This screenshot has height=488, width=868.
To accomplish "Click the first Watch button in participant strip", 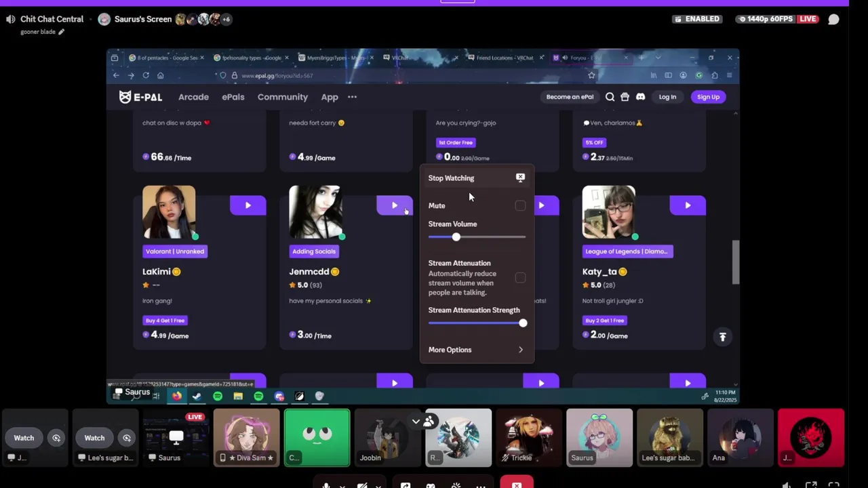I will pyautogui.click(x=24, y=438).
